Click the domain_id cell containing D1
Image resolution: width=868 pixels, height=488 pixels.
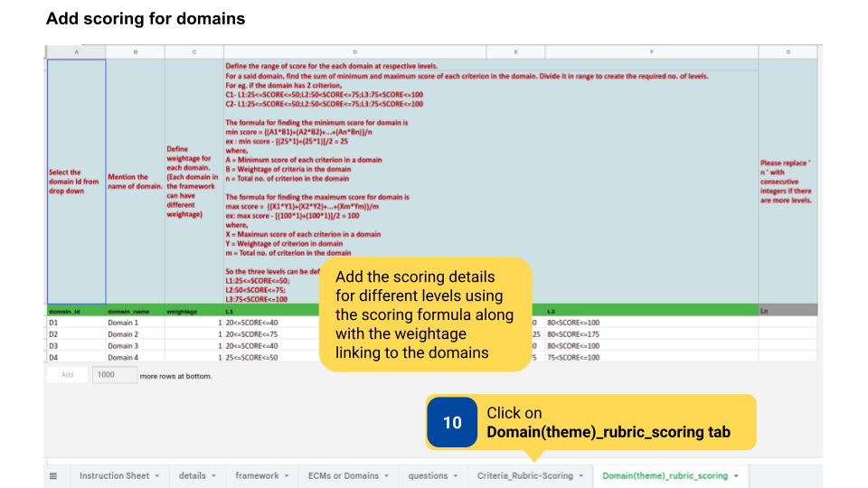pyautogui.click(x=76, y=323)
